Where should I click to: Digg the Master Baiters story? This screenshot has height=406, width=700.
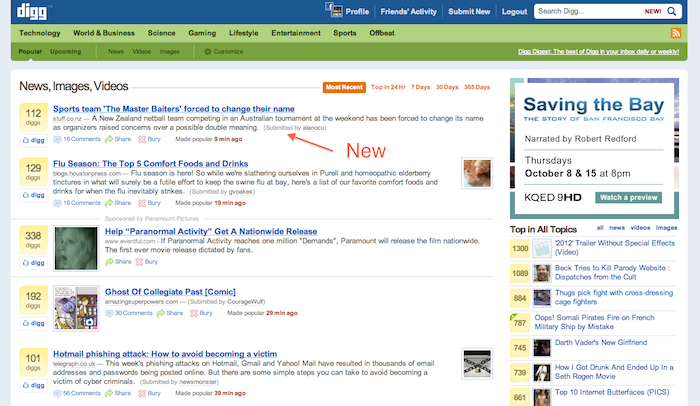(x=34, y=140)
